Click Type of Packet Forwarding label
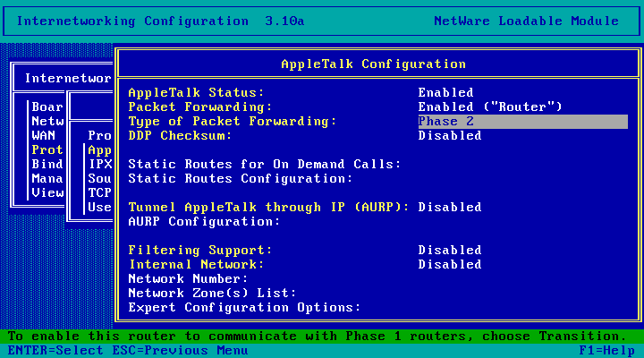The height and width of the screenshot is (358, 644). 233,121
